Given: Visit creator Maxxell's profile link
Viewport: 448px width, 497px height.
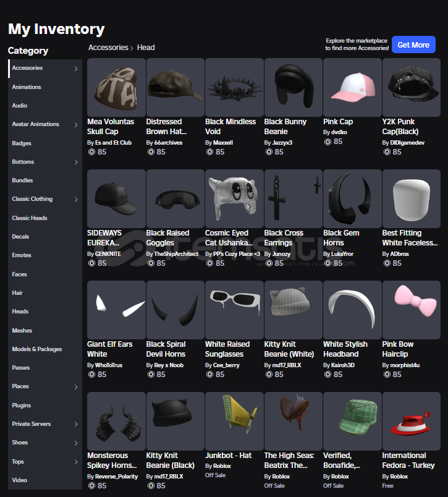Looking at the screenshot, I should click(x=223, y=143).
